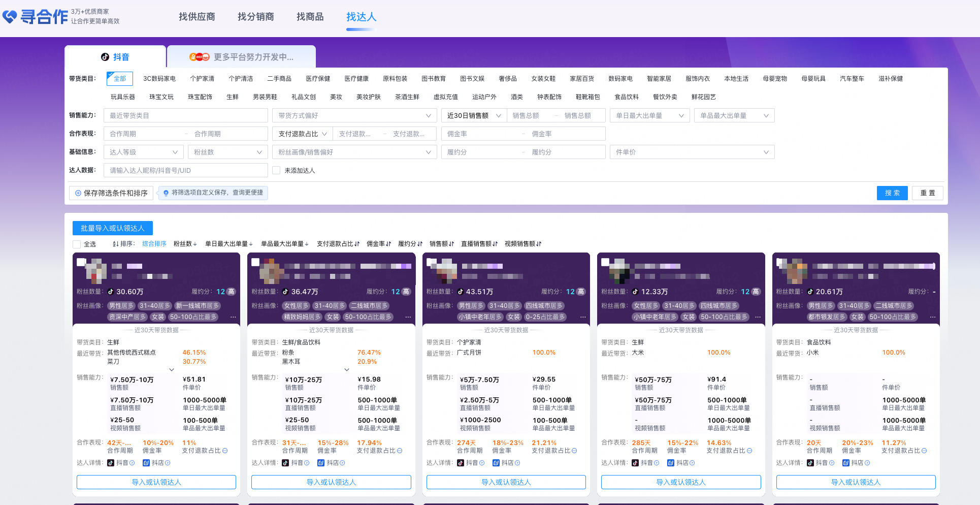Check the 全选 select-all checkbox

(x=77, y=244)
